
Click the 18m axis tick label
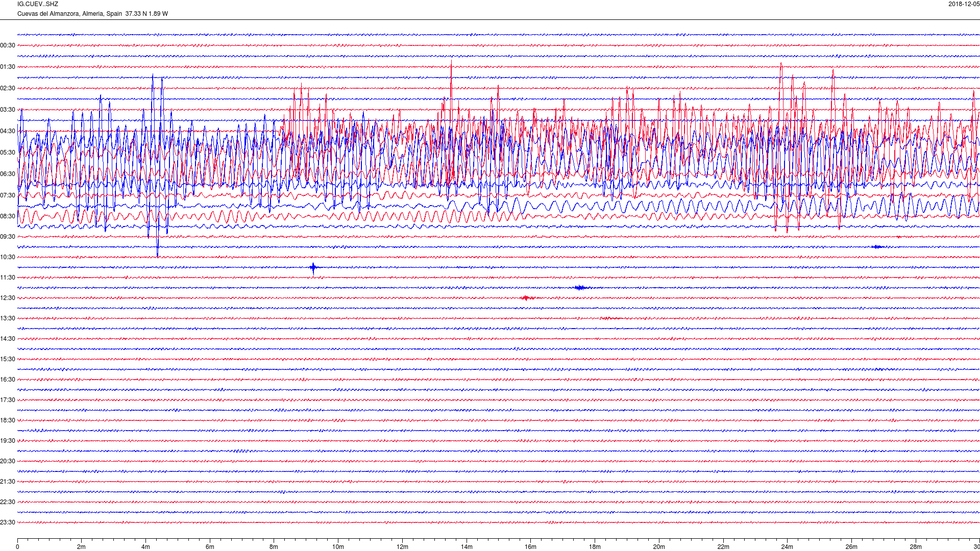pos(595,547)
